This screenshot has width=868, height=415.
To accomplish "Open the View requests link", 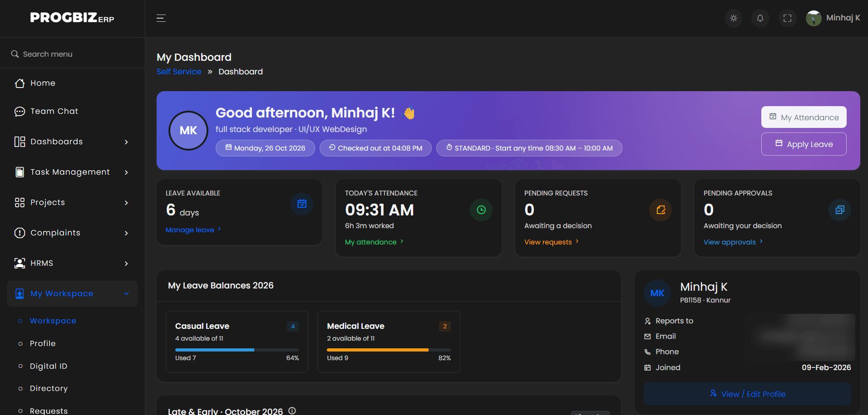I will pyautogui.click(x=552, y=242).
